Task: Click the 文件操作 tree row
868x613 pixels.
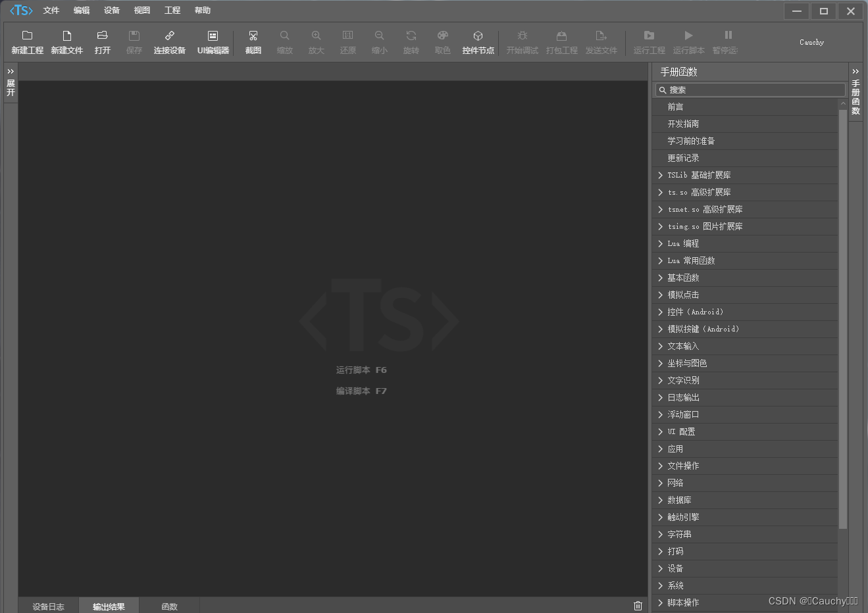Action: 744,466
